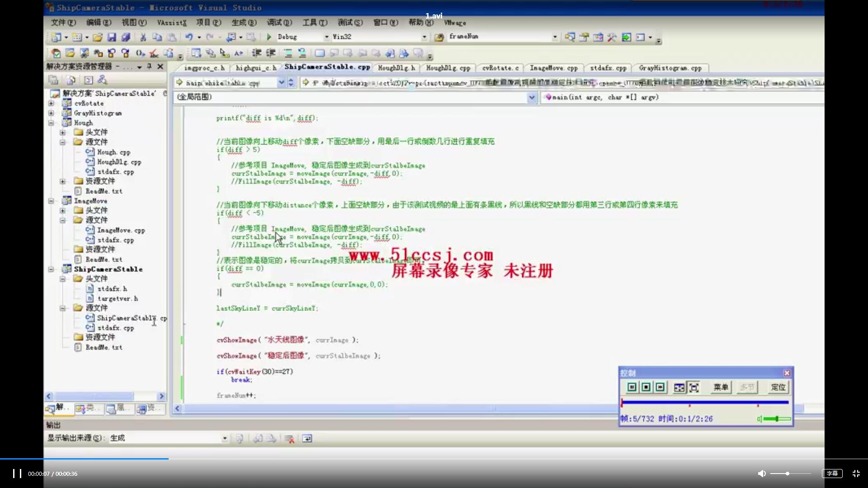
Task: Clear output with the red X icon
Action: coord(290,438)
